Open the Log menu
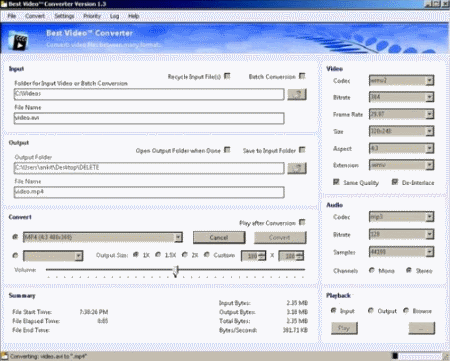The image size is (450, 361). (114, 16)
